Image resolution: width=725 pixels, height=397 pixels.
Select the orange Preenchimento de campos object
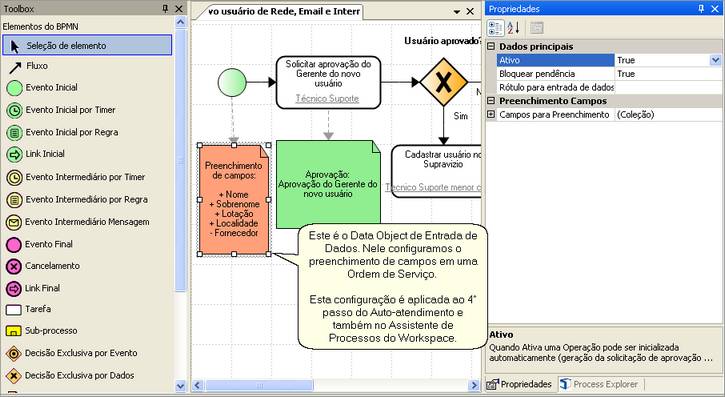point(234,200)
